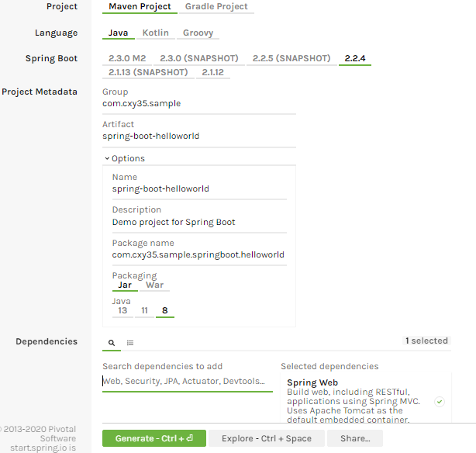The height and width of the screenshot is (453, 476).
Task: Set Java version to 13
Action: click(122, 311)
